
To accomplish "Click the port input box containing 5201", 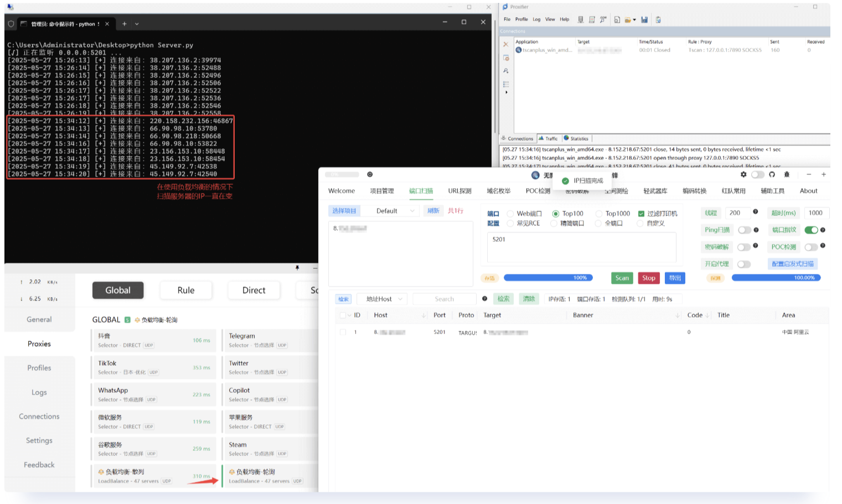I will 582,247.
